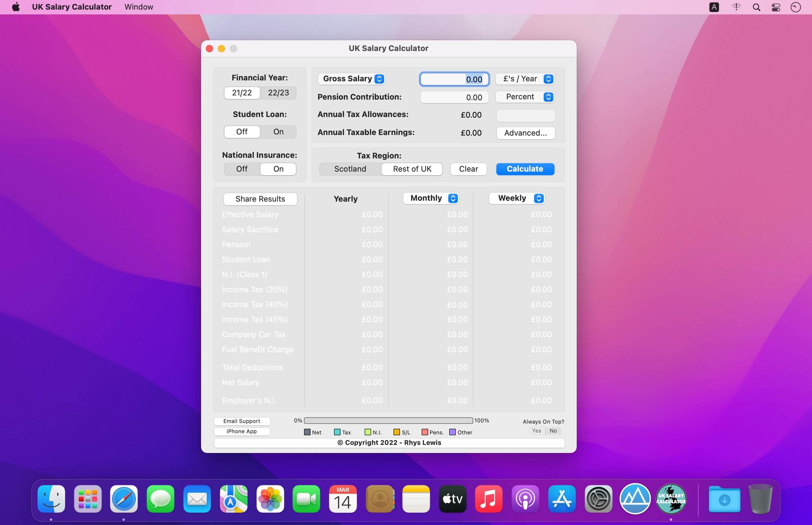Launch Safari from the Dock
The width and height of the screenshot is (812, 525).
point(124,499)
